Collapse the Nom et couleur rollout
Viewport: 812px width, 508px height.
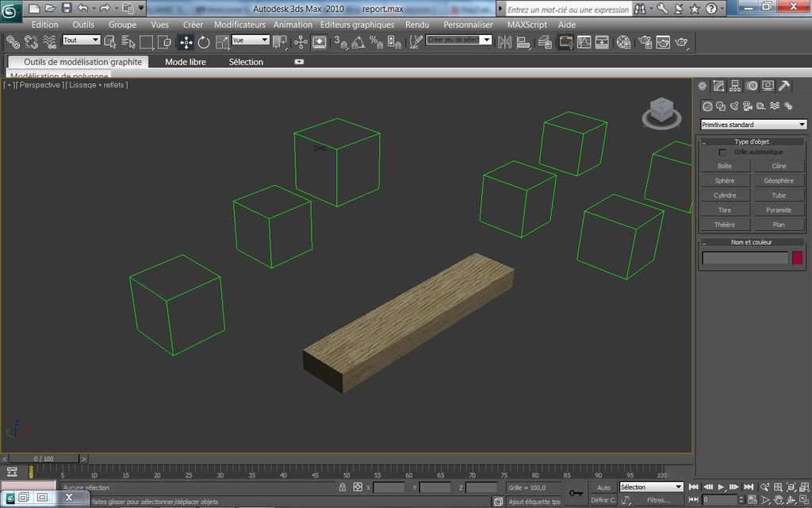coord(752,242)
